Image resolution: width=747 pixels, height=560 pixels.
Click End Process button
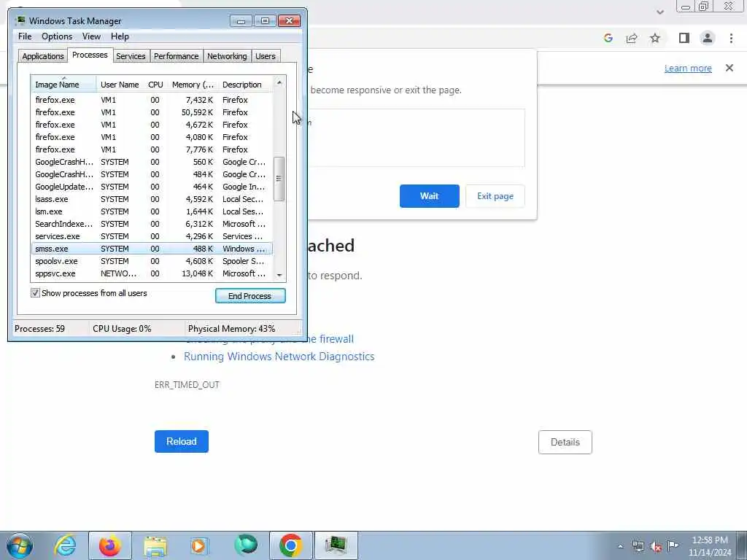(x=250, y=296)
